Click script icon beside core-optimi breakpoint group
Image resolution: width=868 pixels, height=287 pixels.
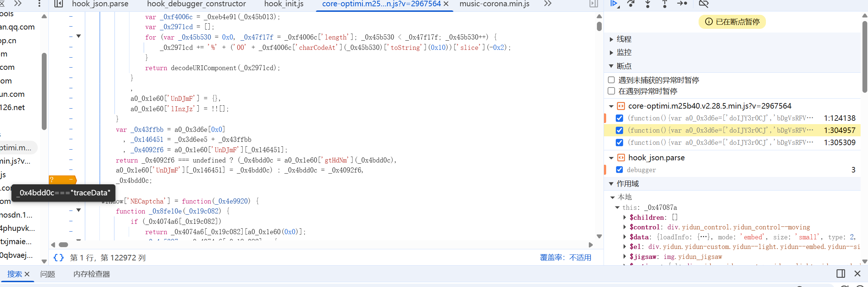click(621, 106)
